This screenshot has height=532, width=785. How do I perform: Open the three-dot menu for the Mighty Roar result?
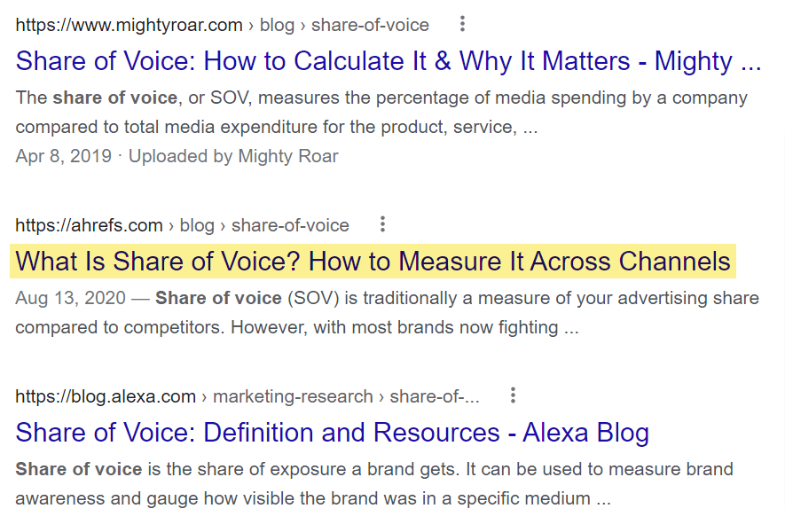pos(462,24)
